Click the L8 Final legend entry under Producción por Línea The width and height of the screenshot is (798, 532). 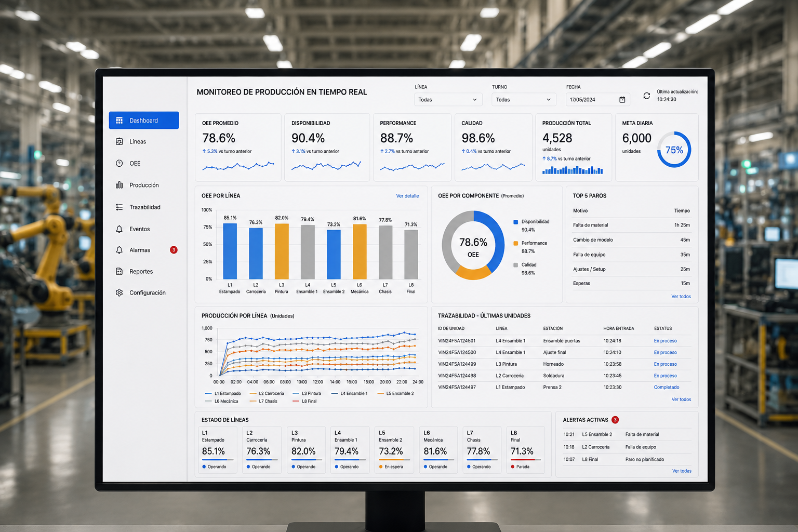tap(304, 402)
